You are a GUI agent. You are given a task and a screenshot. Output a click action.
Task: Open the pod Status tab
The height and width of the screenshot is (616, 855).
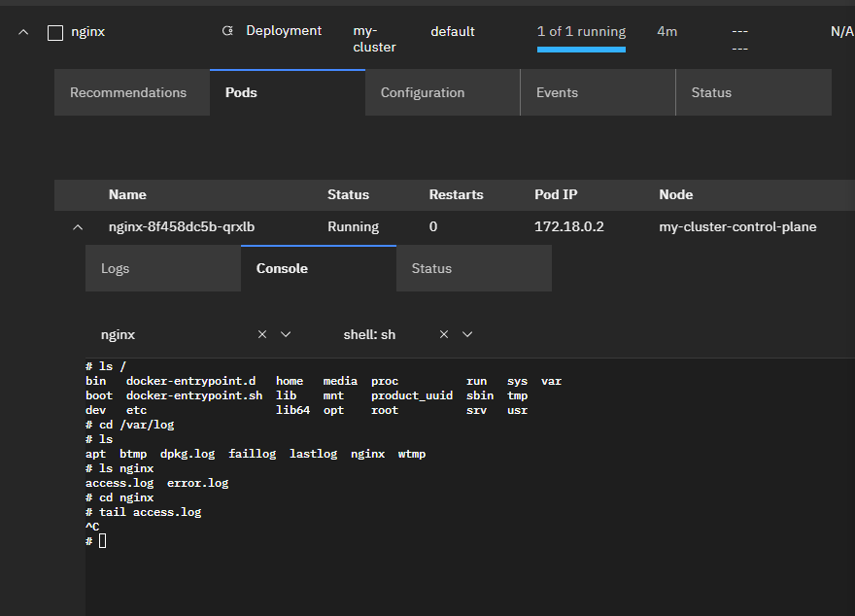(431, 268)
